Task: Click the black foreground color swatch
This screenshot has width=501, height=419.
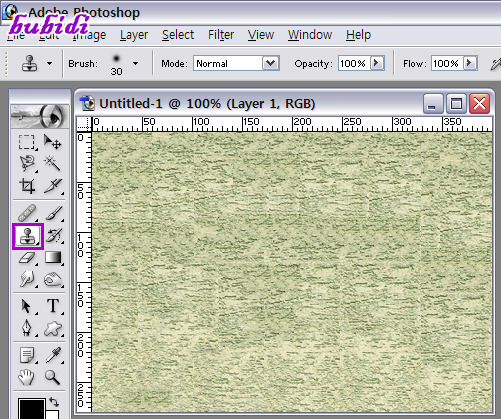Action: point(31,409)
